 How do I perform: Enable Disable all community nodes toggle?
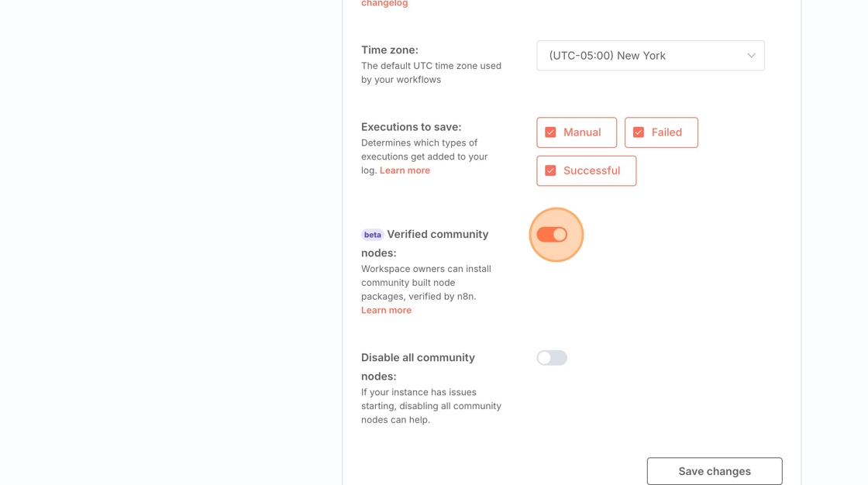pos(552,358)
